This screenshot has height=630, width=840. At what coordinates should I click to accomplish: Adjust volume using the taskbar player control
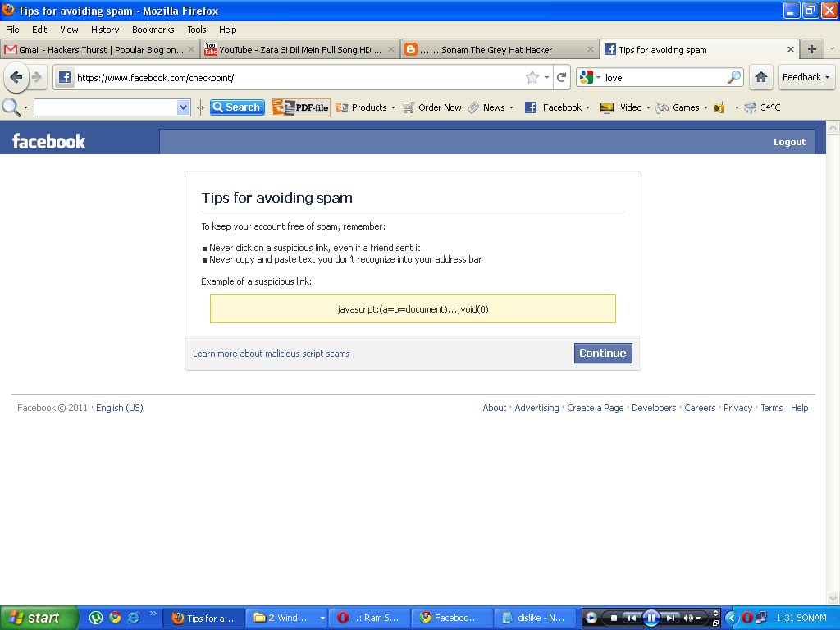pos(699,618)
